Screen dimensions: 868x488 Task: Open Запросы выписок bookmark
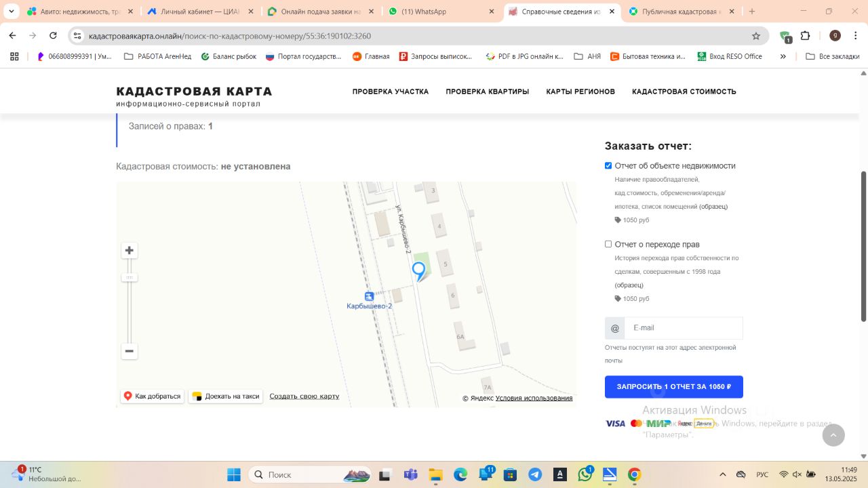(435, 56)
